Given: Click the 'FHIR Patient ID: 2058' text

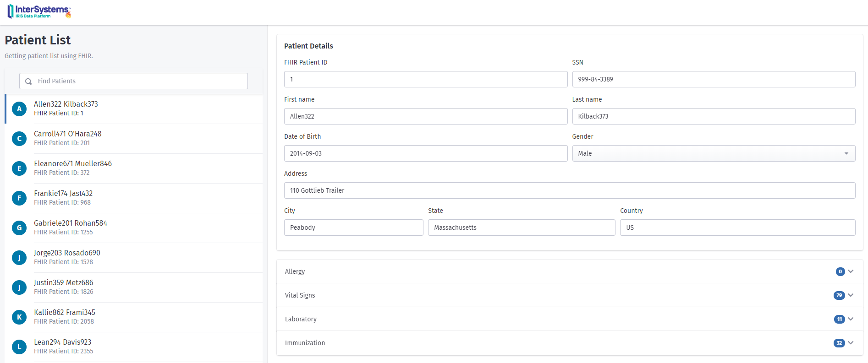Looking at the screenshot, I should tap(64, 321).
